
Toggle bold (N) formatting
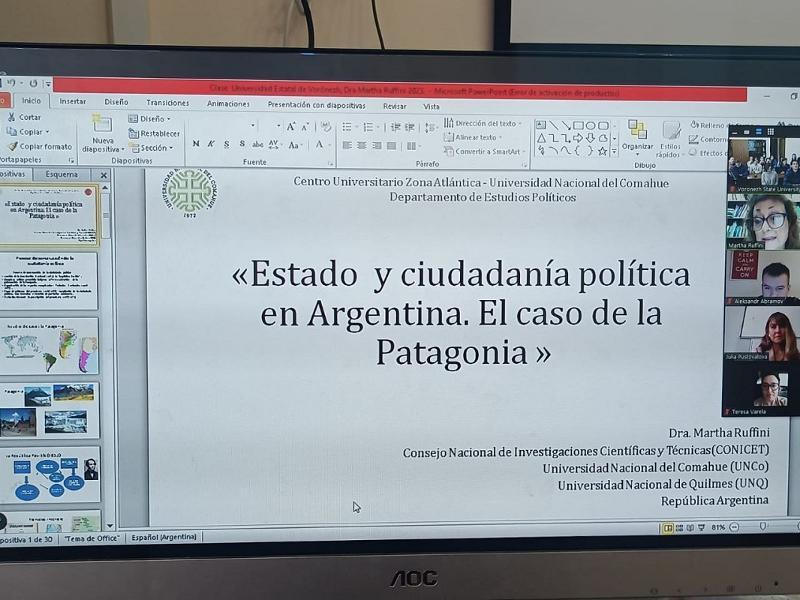click(x=196, y=145)
